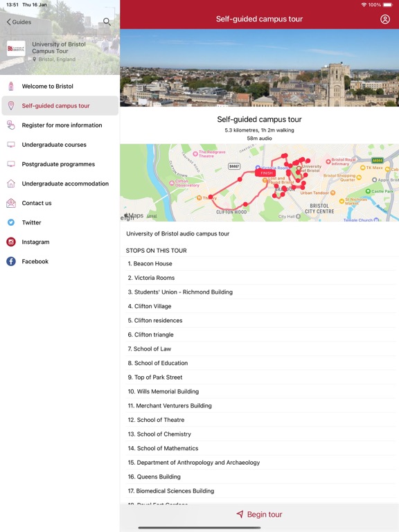
Task: Select stop 9. Top of Park Street
Action: coord(260,378)
